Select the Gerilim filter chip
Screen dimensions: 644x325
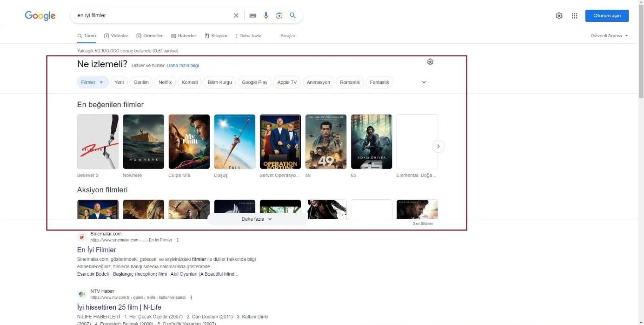(141, 82)
